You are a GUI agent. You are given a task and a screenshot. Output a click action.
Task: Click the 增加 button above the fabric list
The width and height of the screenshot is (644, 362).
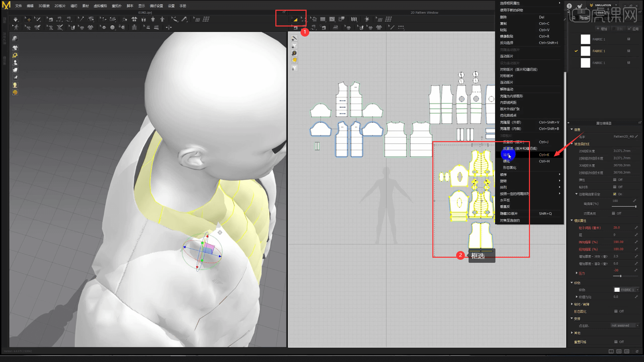[602, 29]
